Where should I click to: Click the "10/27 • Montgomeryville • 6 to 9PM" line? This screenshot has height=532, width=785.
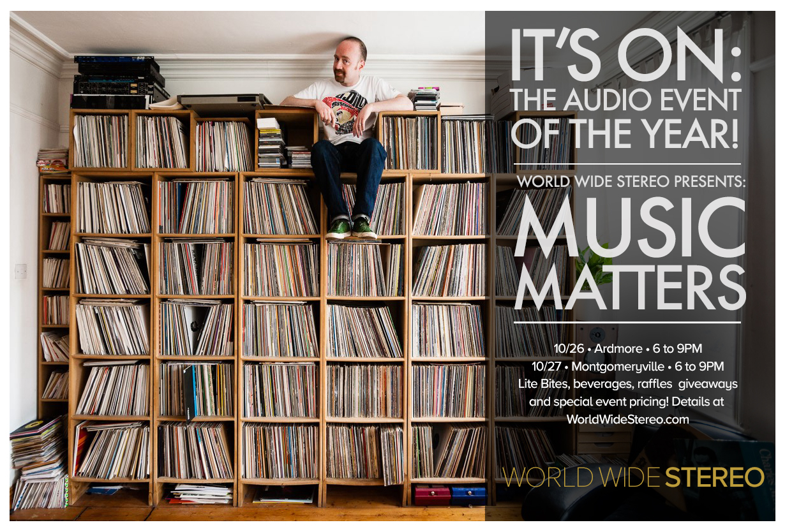click(627, 366)
